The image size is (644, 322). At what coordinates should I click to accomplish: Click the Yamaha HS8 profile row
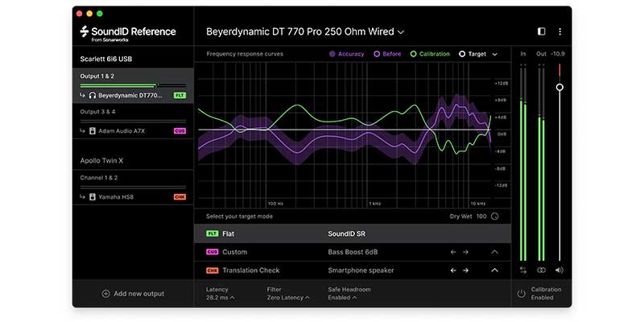pos(133,197)
